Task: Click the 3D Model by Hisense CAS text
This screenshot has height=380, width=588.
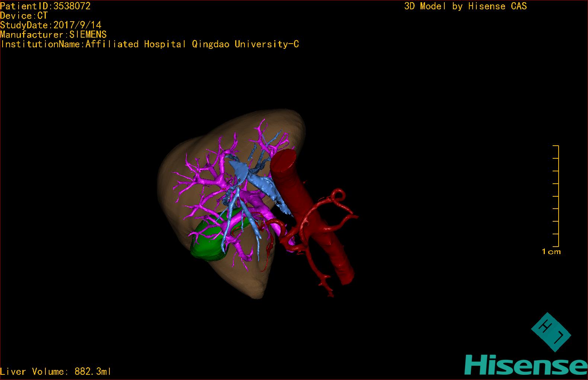Action: click(x=466, y=6)
